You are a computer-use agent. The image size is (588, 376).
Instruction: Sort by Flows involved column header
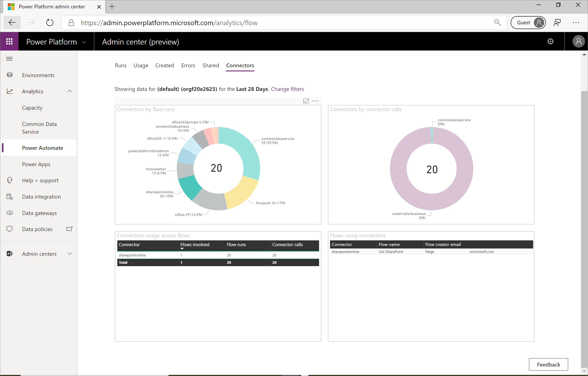point(195,245)
